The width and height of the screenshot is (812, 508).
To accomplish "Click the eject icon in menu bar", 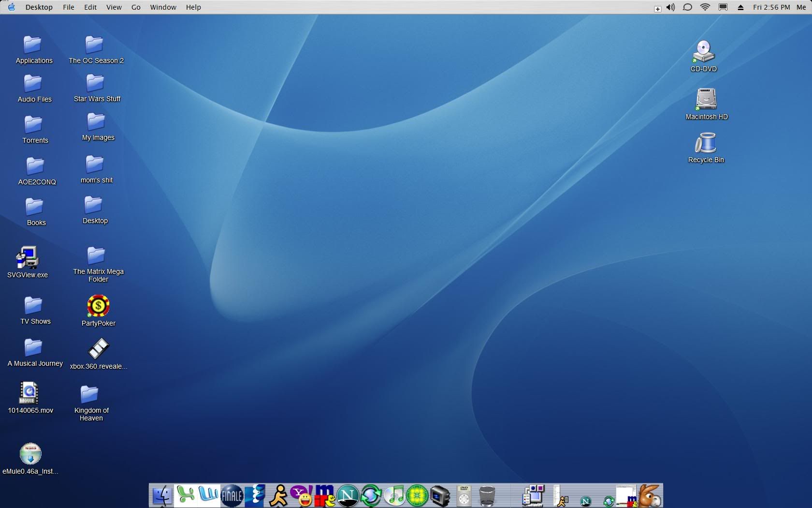I will (740, 7).
